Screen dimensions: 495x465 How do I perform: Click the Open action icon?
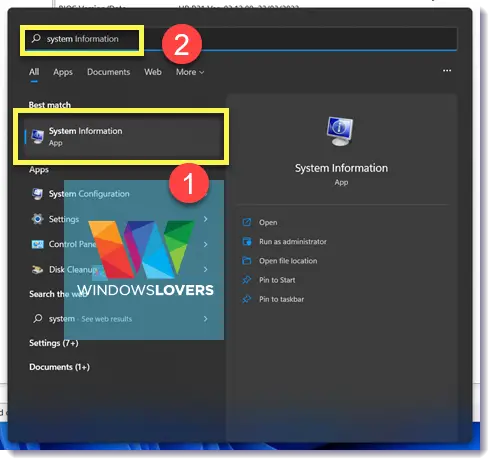tap(247, 222)
